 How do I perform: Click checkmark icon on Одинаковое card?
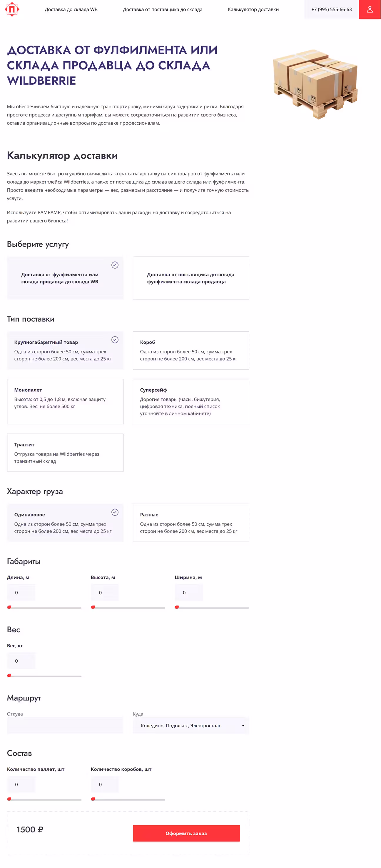pos(115,512)
